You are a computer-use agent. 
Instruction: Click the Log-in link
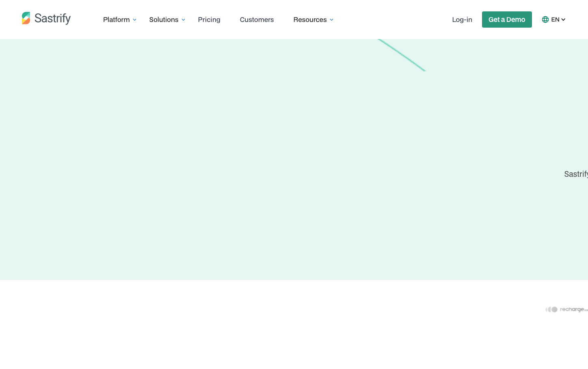(462, 20)
